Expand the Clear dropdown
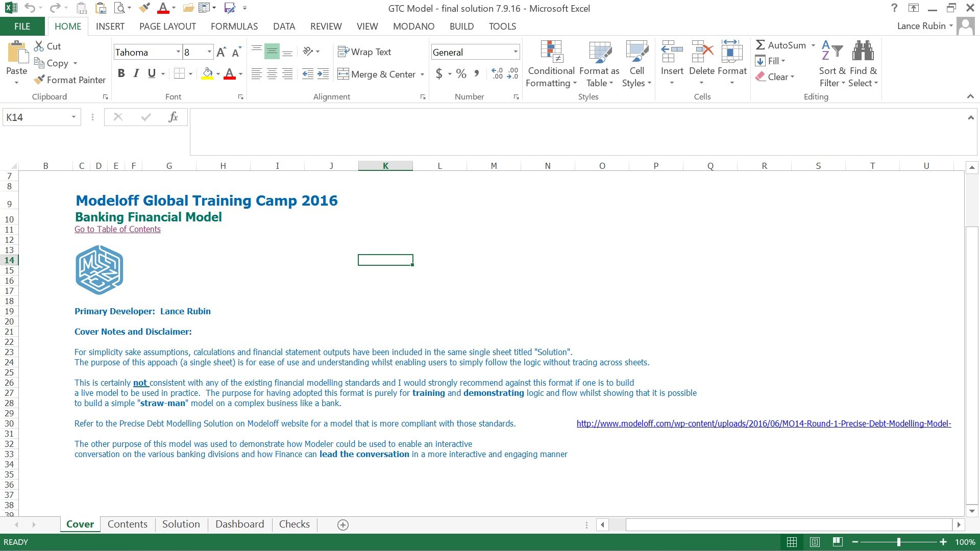The image size is (980, 551). 792,77
